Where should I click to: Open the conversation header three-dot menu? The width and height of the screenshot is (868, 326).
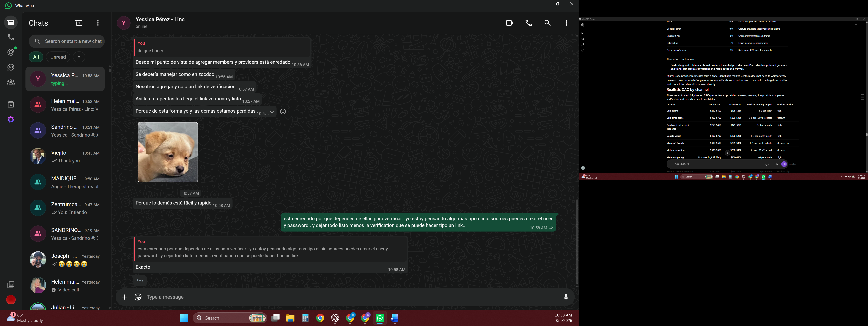566,23
